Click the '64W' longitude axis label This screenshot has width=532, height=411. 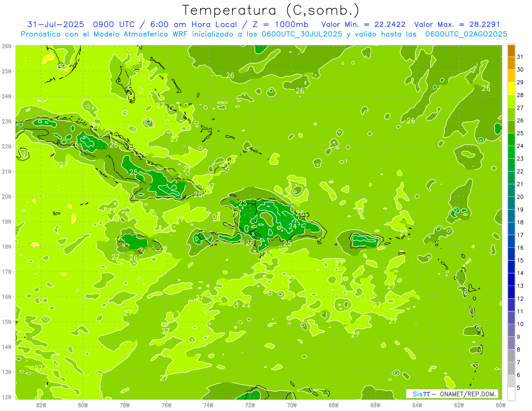coord(417,404)
